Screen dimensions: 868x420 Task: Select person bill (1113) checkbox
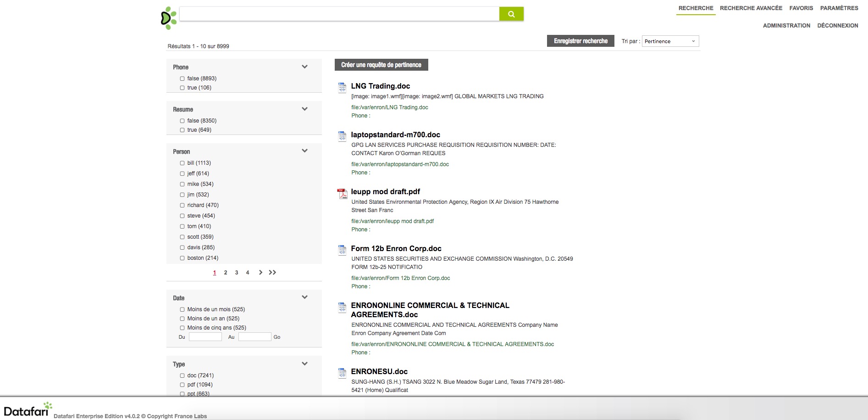click(182, 163)
